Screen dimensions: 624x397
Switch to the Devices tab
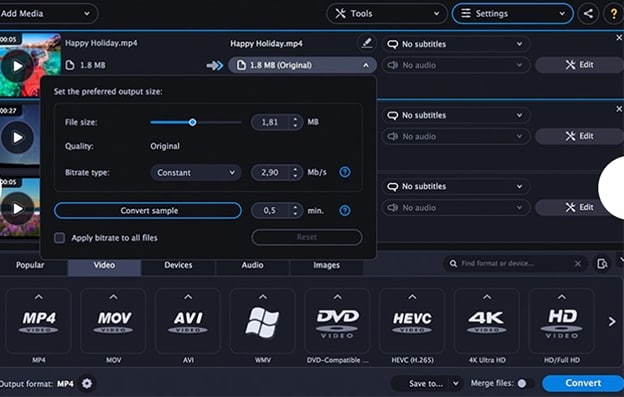tap(178, 265)
